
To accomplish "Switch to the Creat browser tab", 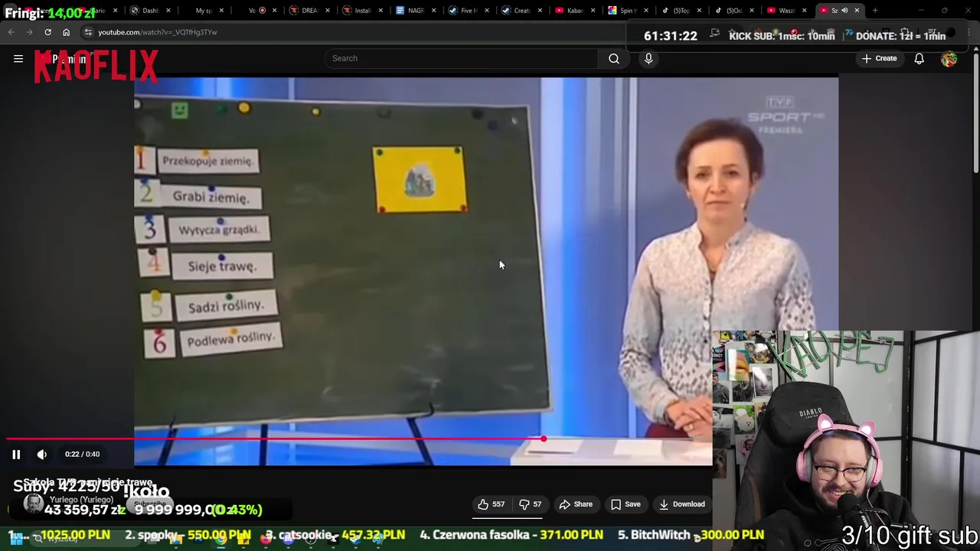I will (x=521, y=11).
